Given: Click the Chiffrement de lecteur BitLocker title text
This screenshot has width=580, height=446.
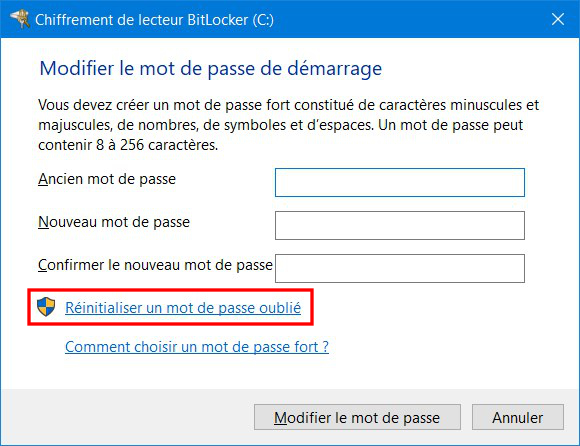Looking at the screenshot, I should point(154,20).
